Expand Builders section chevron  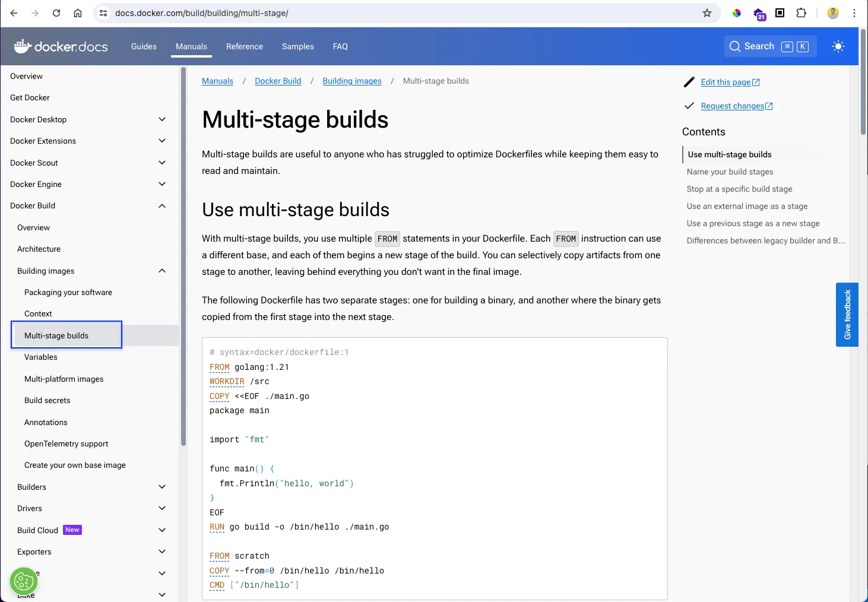click(x=162, y=487)
